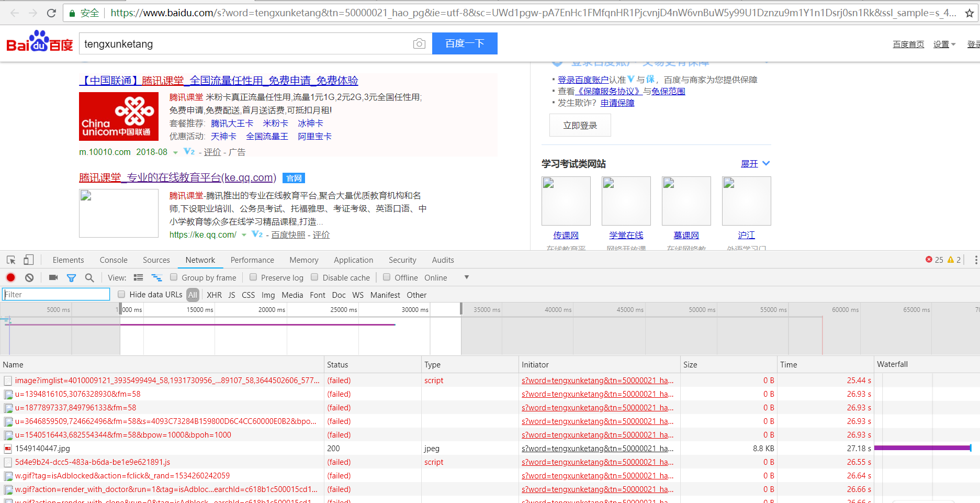Click the 百度首页 link
The height and width of the screenshot is (503, 980).
click(x=908, y=44)
